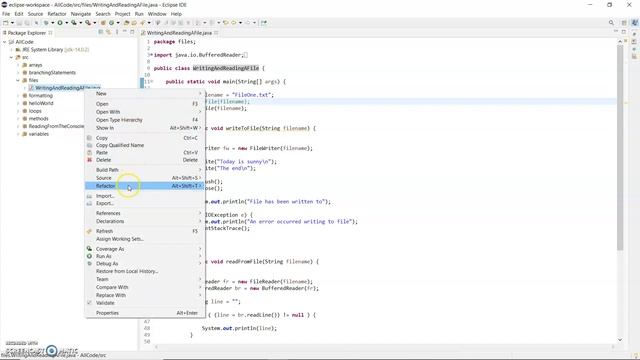Choose Refactor in the context menu

(x=144, y=186)
